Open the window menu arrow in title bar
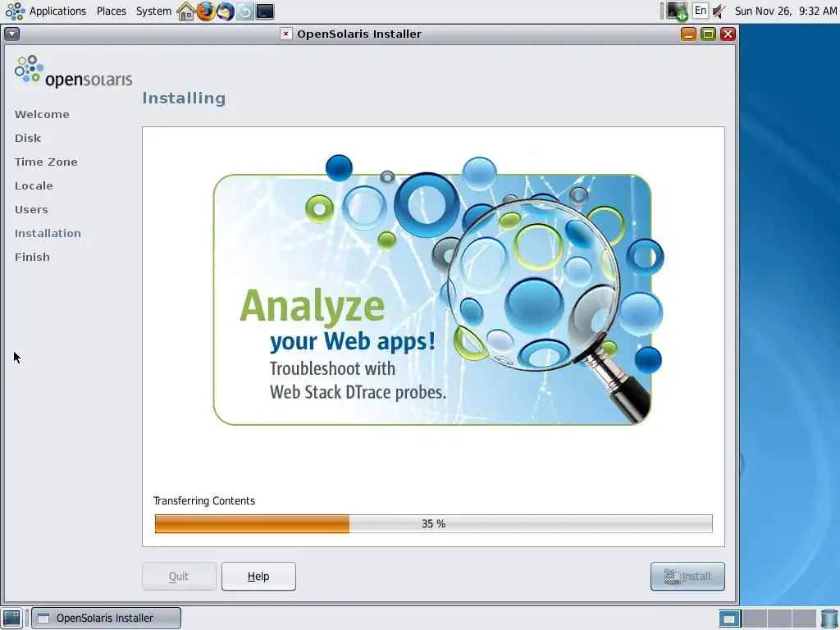 [11, 34]
